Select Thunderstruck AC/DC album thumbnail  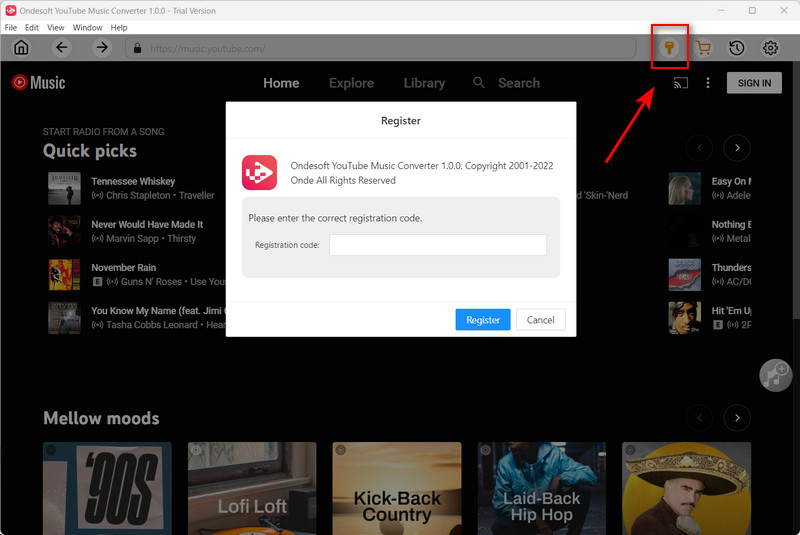(685, 274)
